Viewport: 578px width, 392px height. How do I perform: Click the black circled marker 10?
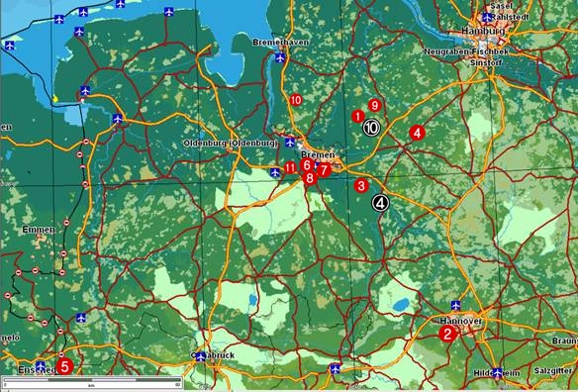tap(371, 128)
